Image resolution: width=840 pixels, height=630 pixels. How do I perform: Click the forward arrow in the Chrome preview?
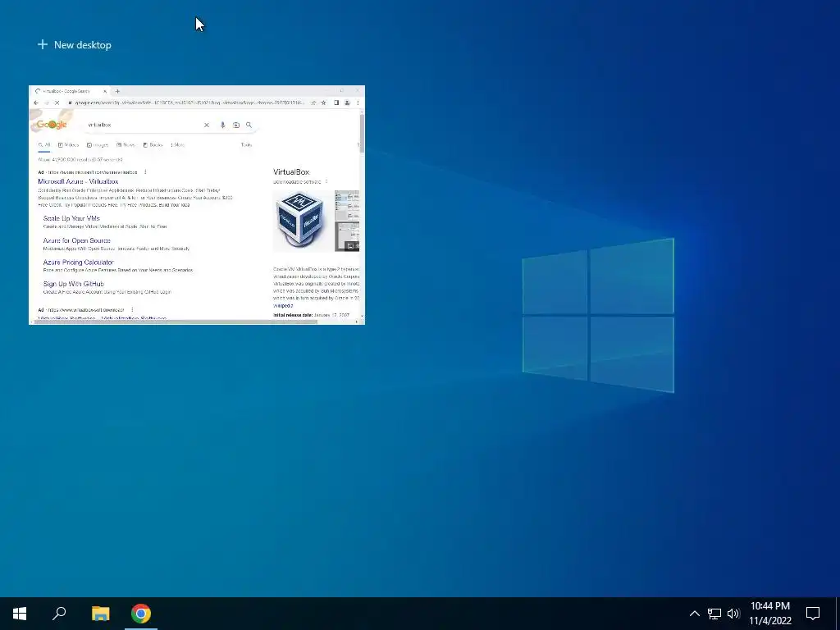(46, 103)
